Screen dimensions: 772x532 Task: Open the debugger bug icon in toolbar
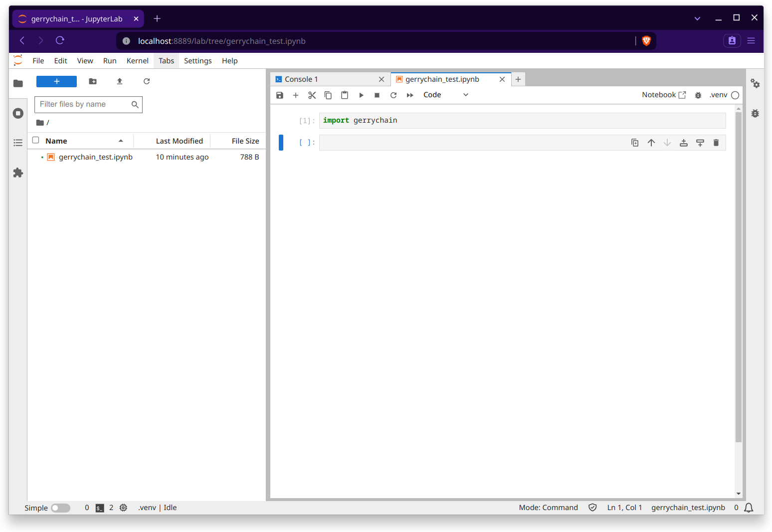point(698,95)
